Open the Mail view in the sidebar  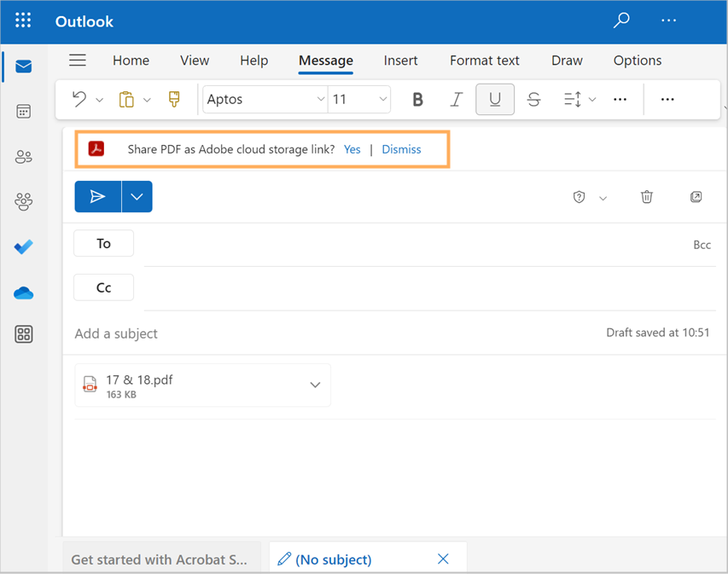[23, 66]
